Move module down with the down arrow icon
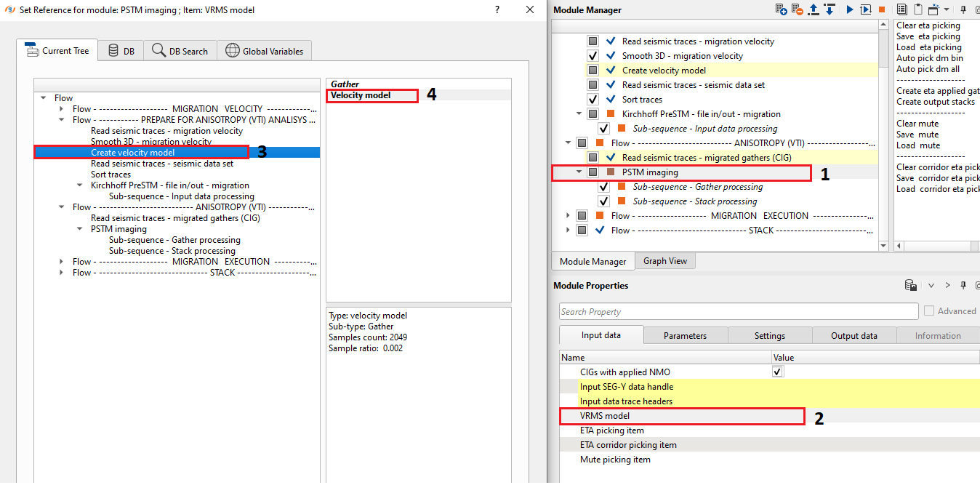The width and height of the screenshot is (980, 485). tap(830, 9)
